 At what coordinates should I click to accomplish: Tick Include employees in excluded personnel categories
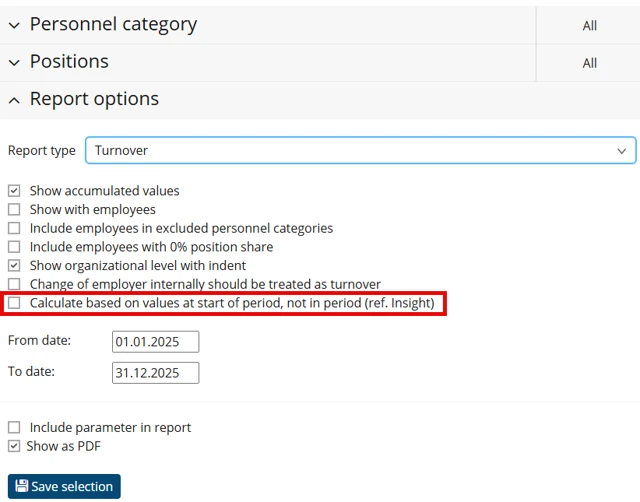(14, 229)
